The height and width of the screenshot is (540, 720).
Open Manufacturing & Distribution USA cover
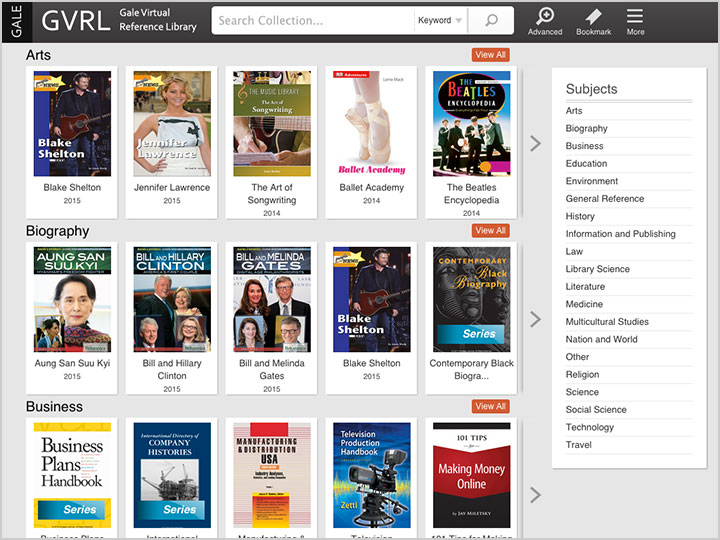click(272, 475)
